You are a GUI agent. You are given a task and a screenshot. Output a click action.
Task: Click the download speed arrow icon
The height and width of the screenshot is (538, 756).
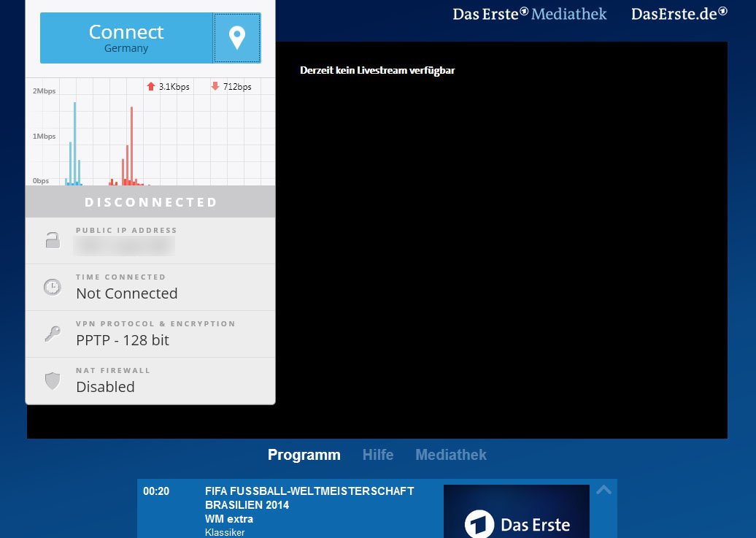tap(215, 86)
